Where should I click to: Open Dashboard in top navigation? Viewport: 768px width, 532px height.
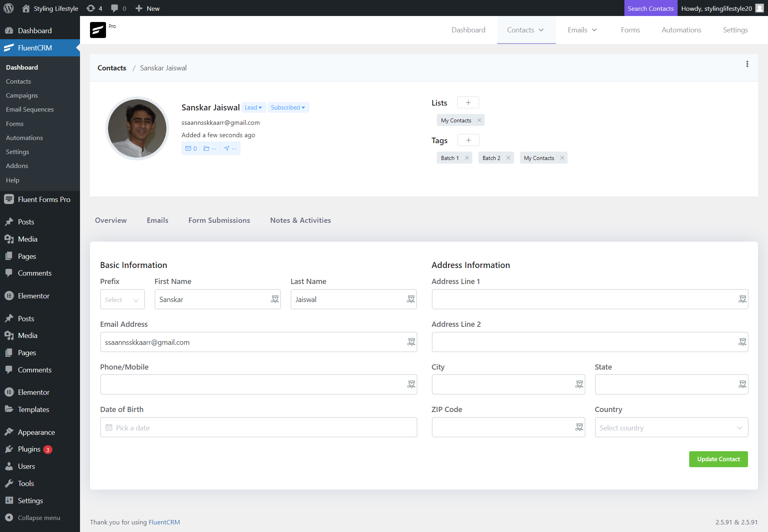[468, 30]
